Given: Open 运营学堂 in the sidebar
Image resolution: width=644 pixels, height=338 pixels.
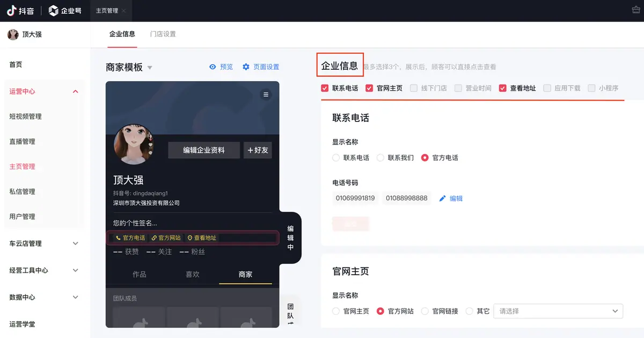Looking at the screenshot, I should tap(22, 324).
